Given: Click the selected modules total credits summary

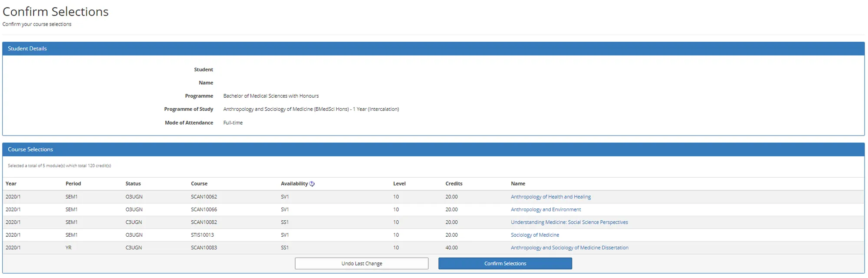Looking at the screenshot, I should pos(59,165).
